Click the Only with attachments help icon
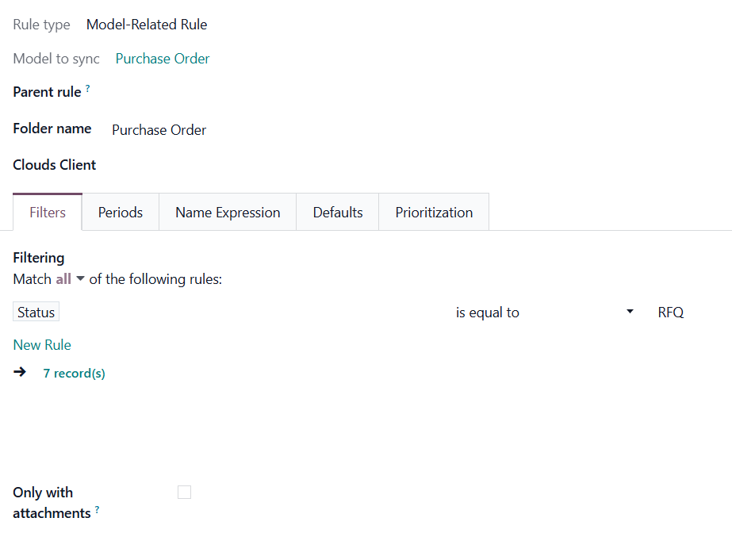The width and height of the screenshot is (732, 560). (98, 510)
